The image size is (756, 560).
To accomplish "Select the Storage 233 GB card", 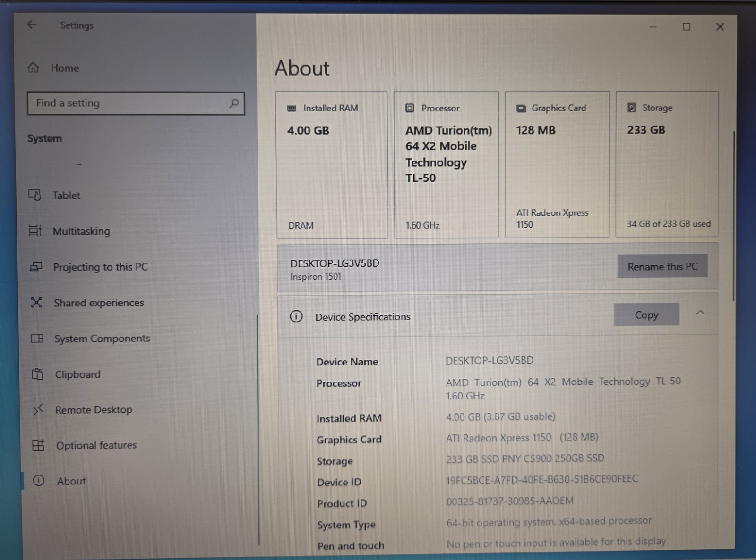I will [667, 164].
